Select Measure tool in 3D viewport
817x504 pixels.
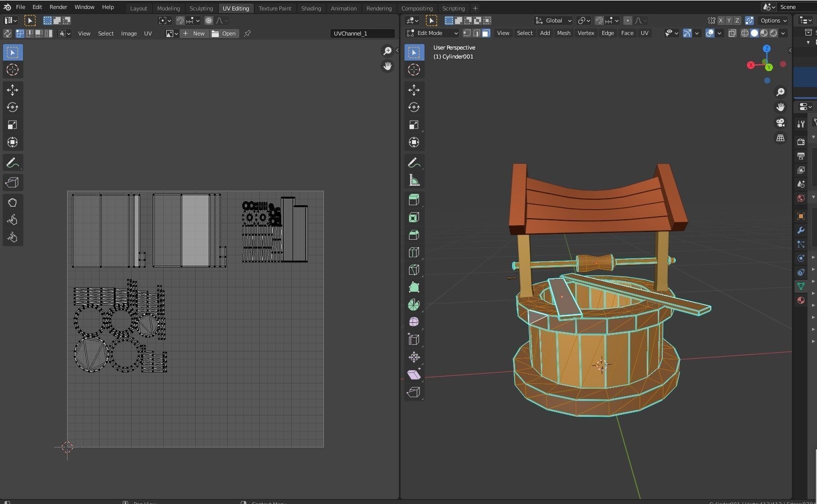click(x=414, y=180)
